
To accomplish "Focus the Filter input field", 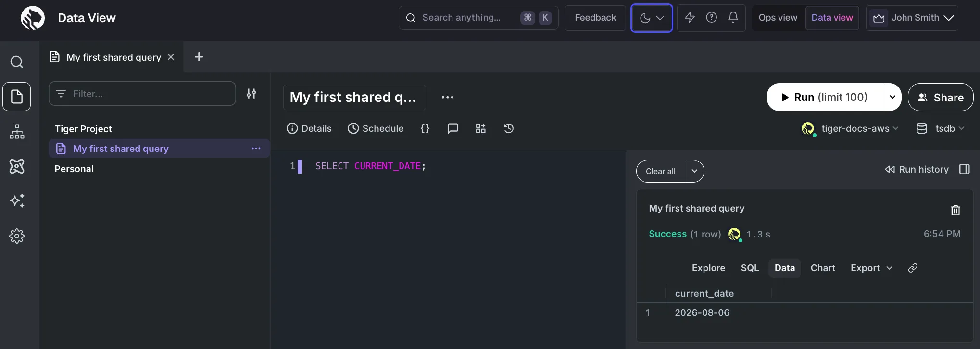I will tap(142, 94).
